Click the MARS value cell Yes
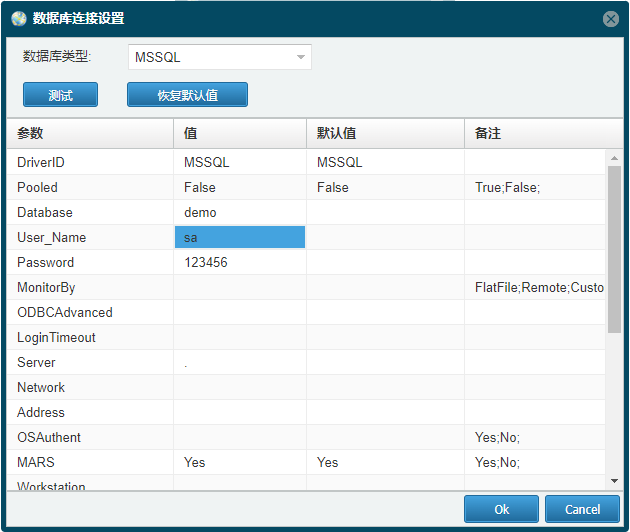 pyautogui.click(x=240, y=462)
